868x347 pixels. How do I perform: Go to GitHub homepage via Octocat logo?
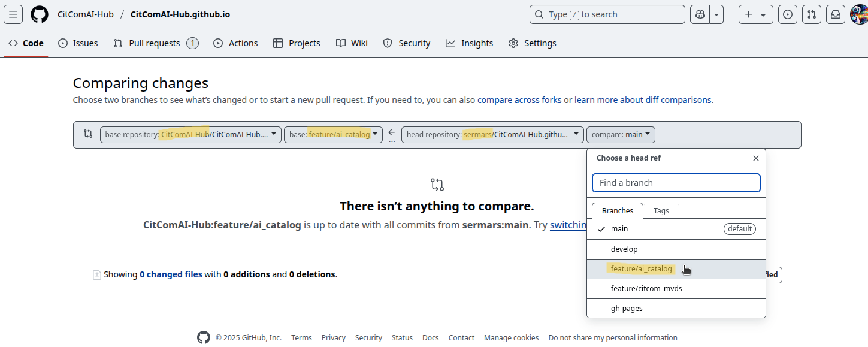(x=40, y=14)
